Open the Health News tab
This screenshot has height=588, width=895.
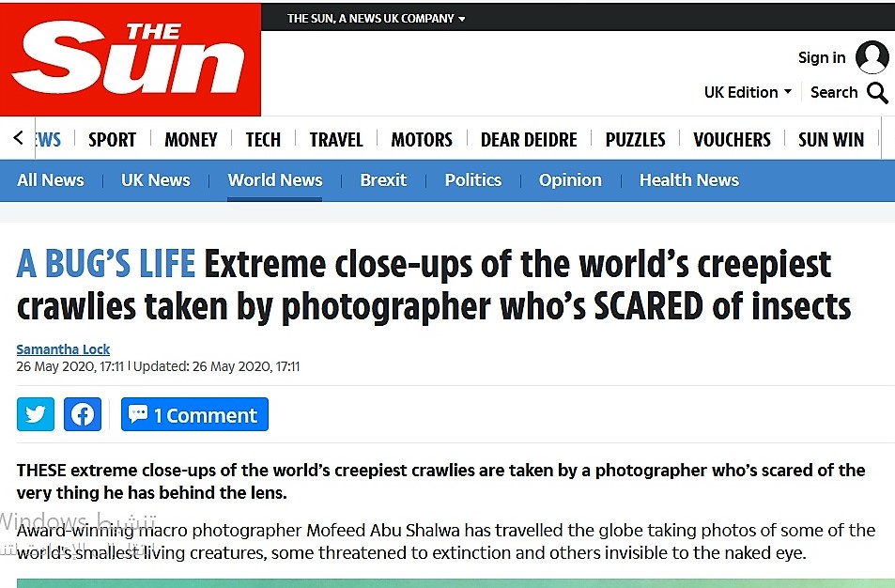tap(689, 179)
